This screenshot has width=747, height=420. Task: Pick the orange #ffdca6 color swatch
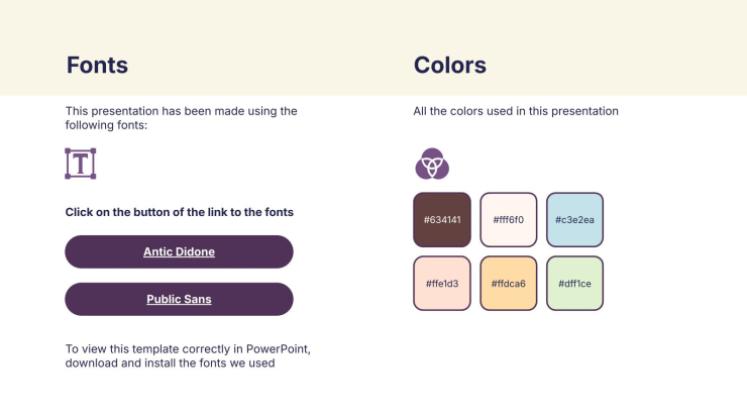(x=508, y=283)
